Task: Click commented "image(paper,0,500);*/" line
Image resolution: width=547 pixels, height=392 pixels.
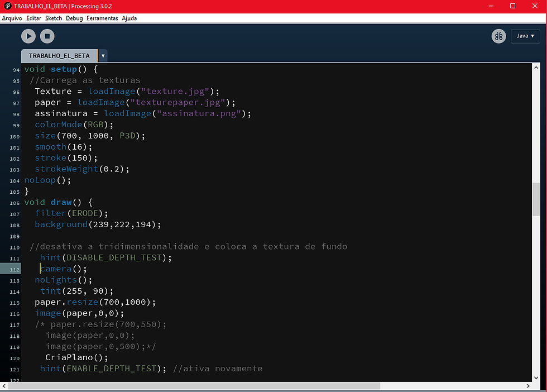Action: point(100,347)
